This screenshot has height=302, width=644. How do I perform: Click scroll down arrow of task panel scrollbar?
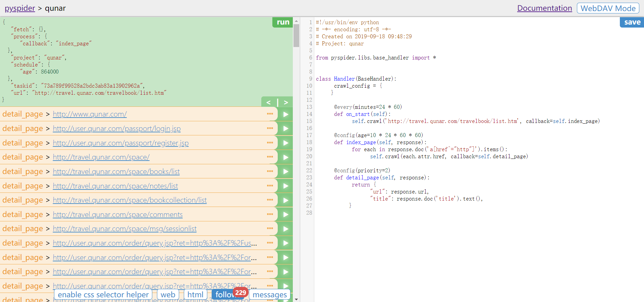(x=296, y=299)
